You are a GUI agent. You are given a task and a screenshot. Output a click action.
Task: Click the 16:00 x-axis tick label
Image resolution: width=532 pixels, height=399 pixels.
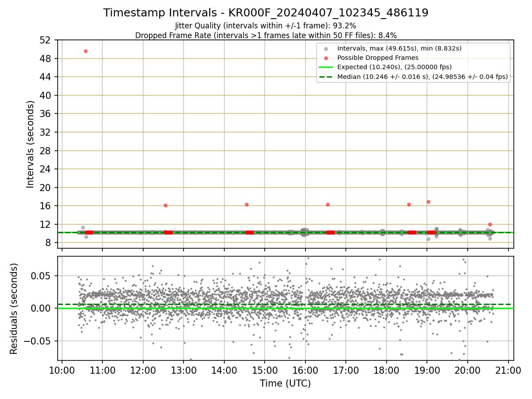(x=305, y=371)
